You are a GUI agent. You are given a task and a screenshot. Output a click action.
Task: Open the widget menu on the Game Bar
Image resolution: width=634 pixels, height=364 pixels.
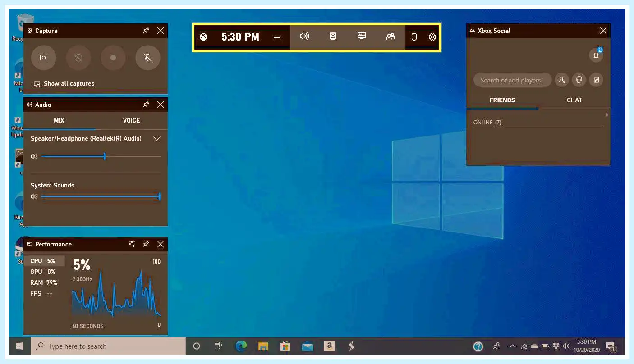[277, 37]
